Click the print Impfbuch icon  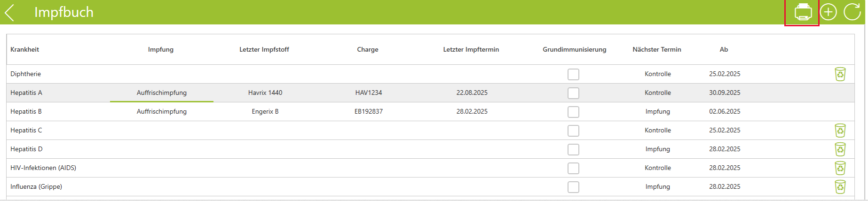(x=803, y=12)
